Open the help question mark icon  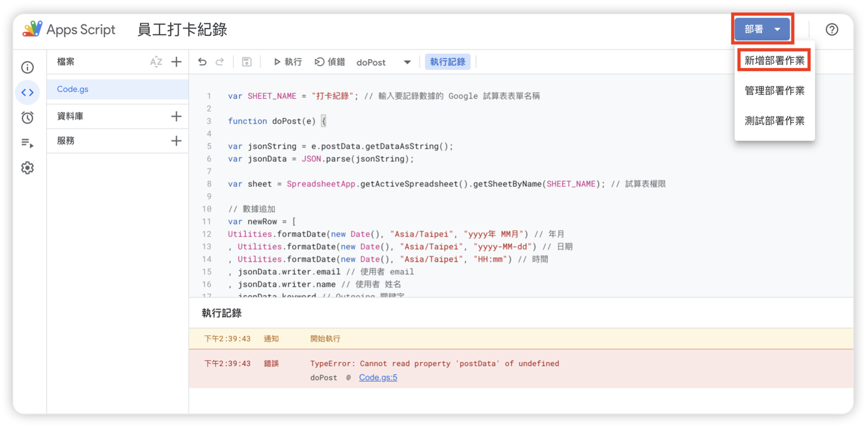click(x=832, y=30)
